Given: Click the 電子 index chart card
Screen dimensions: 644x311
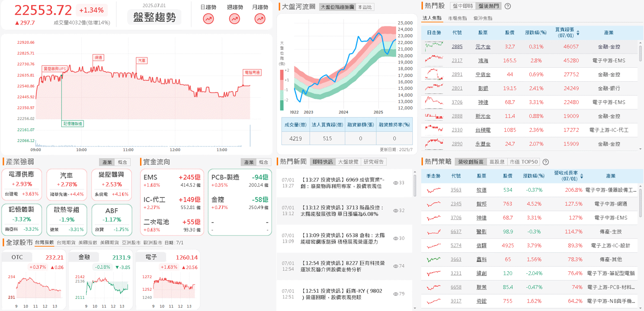Looking at the screenshot, I should 167,281.
